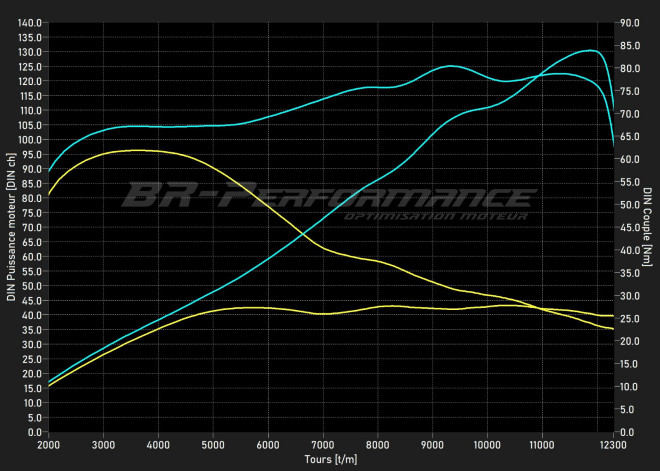Screen dimensions: 660x471
Task: Click the upper yellow curve peak near 3500 rpm
Action: [135, 150]
